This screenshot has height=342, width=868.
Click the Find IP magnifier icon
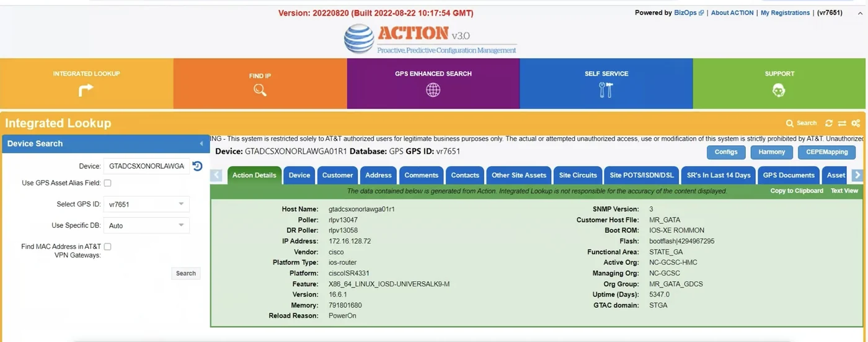(x=260, y=90)
